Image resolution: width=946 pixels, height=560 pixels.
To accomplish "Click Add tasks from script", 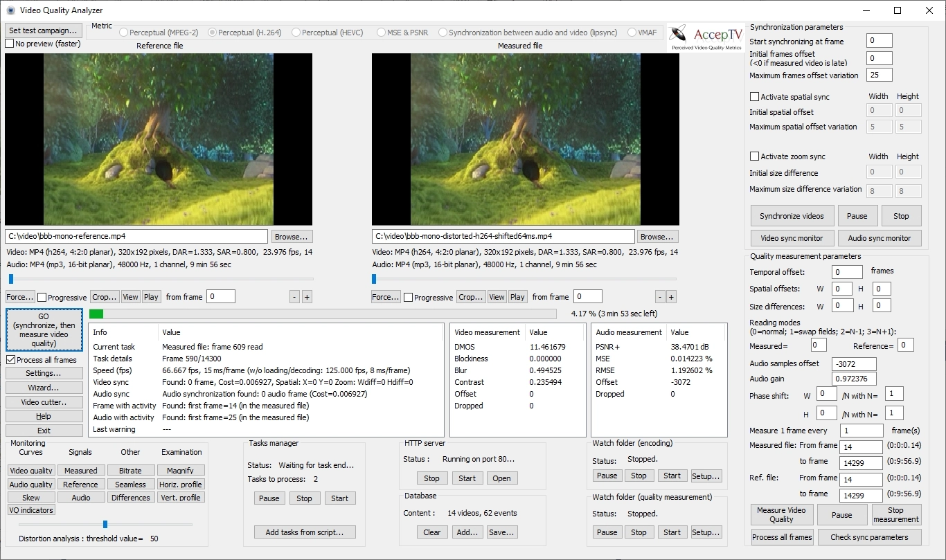I will click(x=305, y=532).
